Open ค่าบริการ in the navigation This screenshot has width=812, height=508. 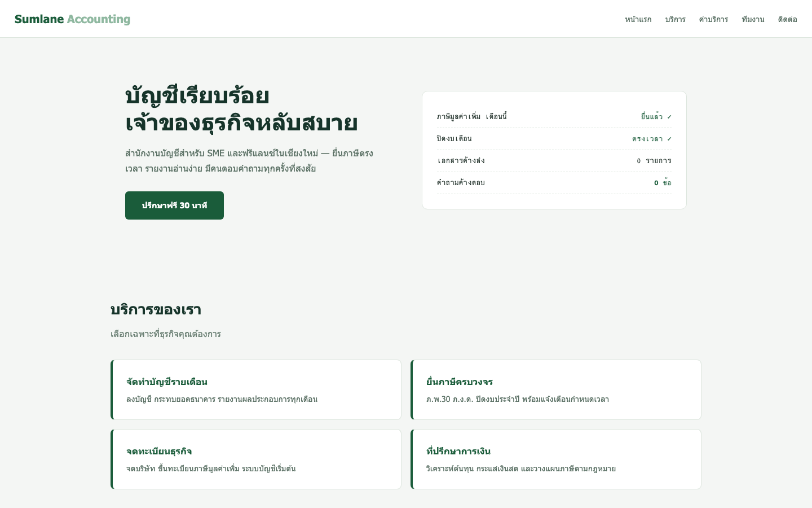[x=713, y=19]
